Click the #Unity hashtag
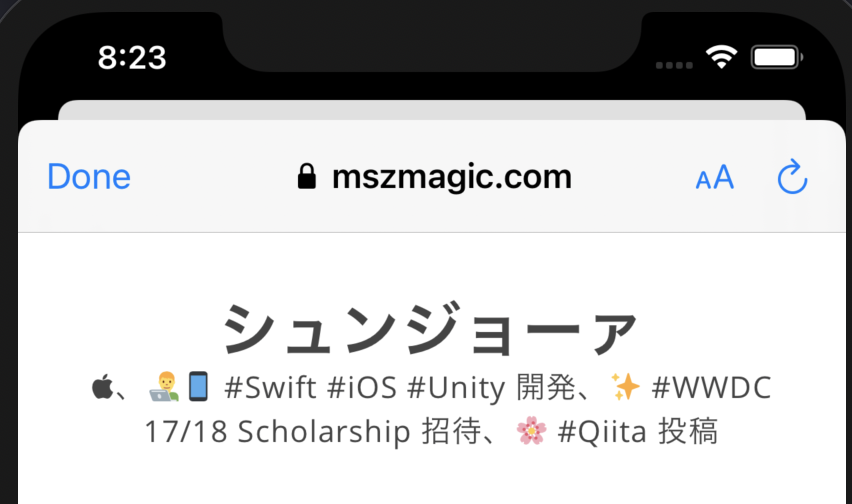Image resolution: width=852 pixels, height=504 pixels. [x=456, y=389]
